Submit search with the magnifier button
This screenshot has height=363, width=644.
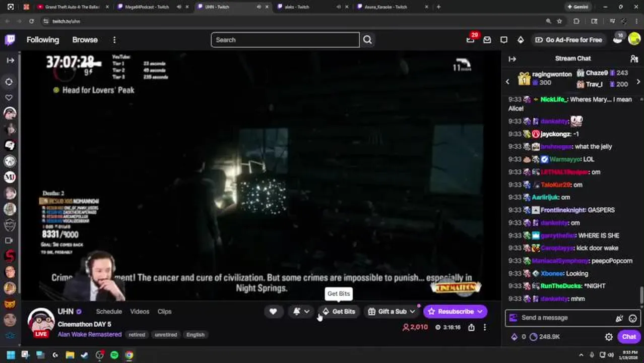pyautogui.click(x=367, y=40)
